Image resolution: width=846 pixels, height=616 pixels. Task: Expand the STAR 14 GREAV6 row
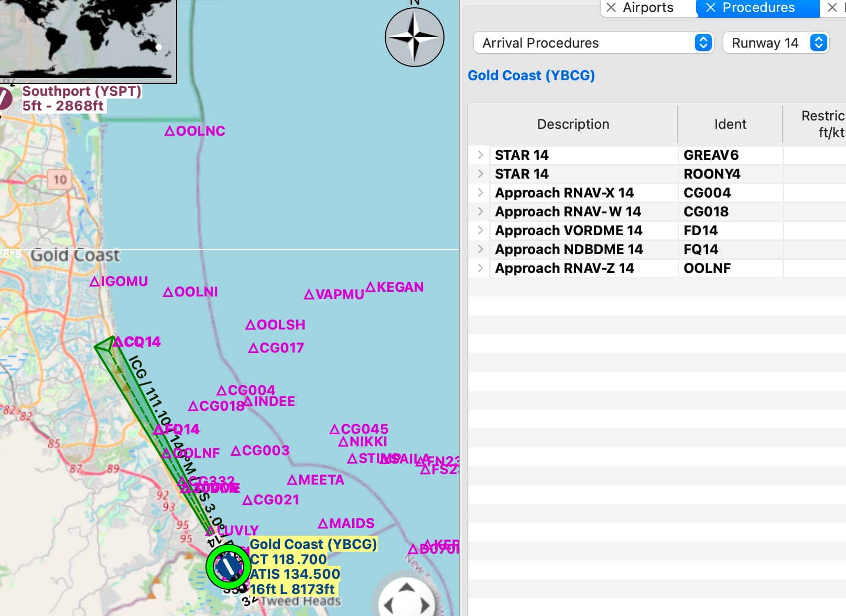(481, 155)
